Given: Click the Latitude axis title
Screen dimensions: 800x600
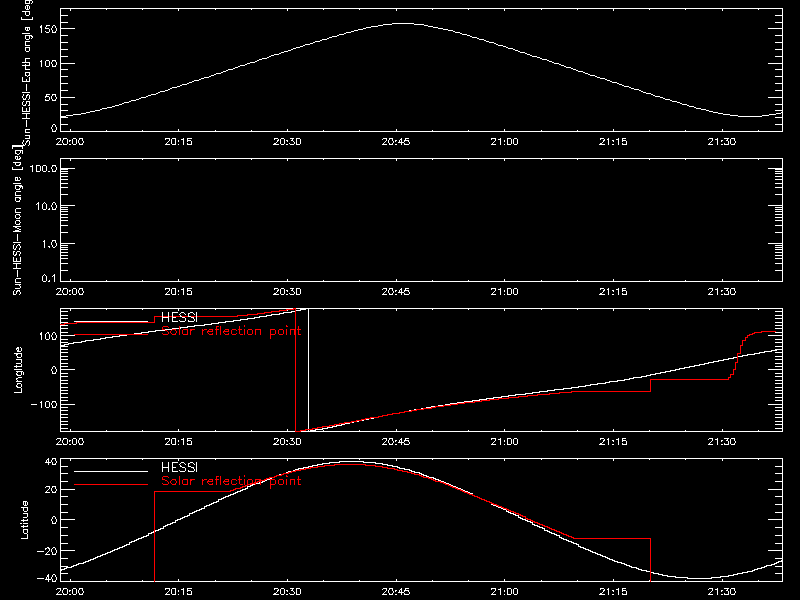Looking at the screenshot, I should coord(24,520).
